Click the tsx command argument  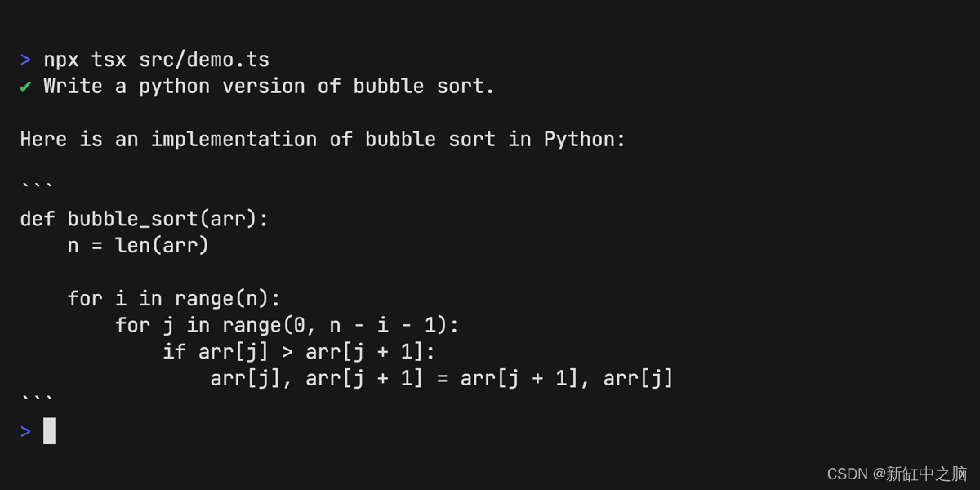click(x=109, y=60)
